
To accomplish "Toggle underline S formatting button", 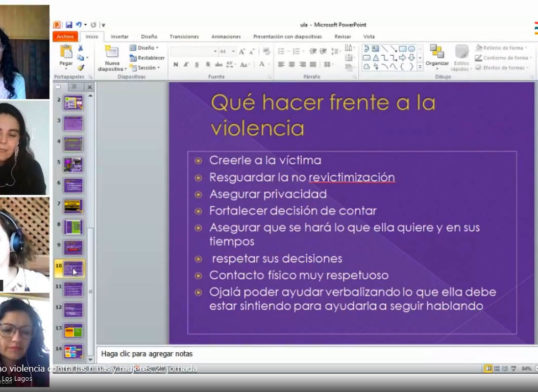I will coord(197,65).
